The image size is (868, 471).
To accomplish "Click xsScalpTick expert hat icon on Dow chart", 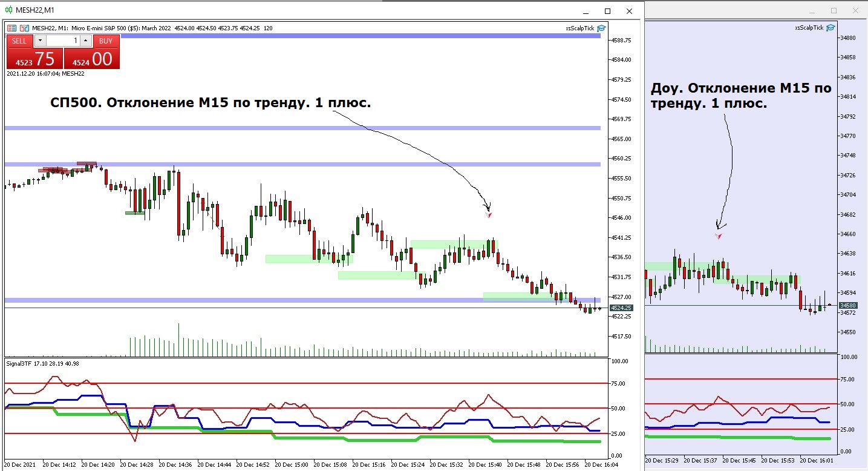I will 831,27.
